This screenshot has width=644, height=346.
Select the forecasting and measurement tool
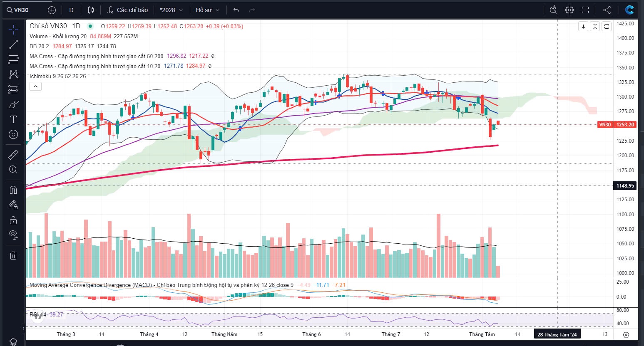13,89
